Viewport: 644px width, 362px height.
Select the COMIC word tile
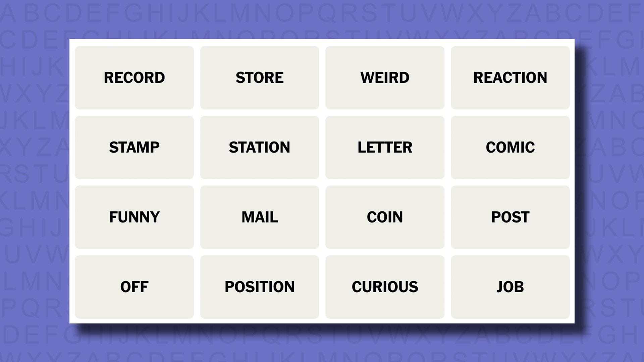tap(510, 147)
